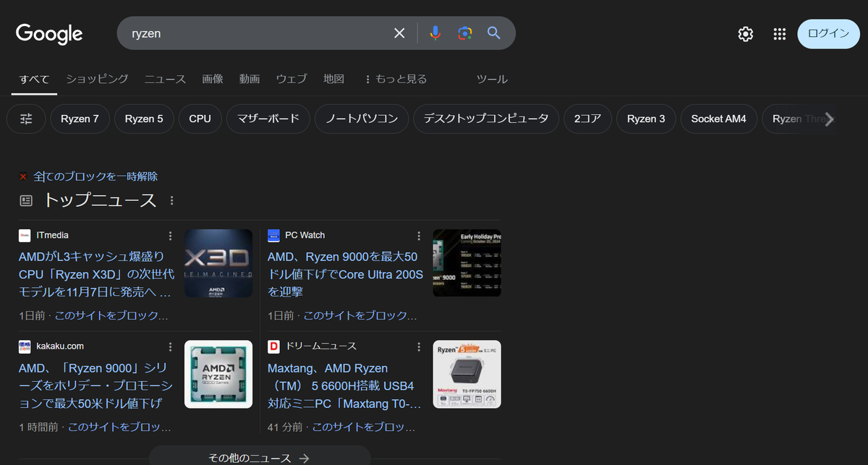Block the ITmedia site via このサイトをブロック
868x465 pixels.
111,316
